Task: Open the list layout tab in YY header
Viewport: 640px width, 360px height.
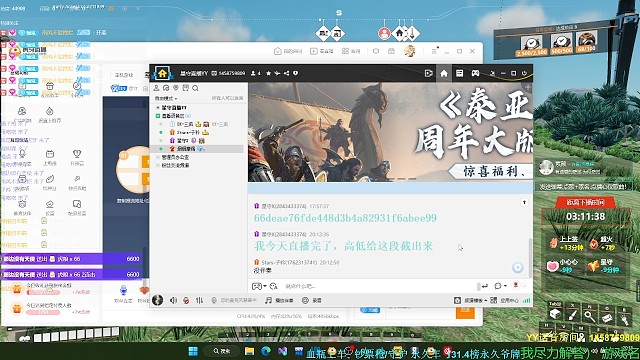Action: (x=460, y=73)
